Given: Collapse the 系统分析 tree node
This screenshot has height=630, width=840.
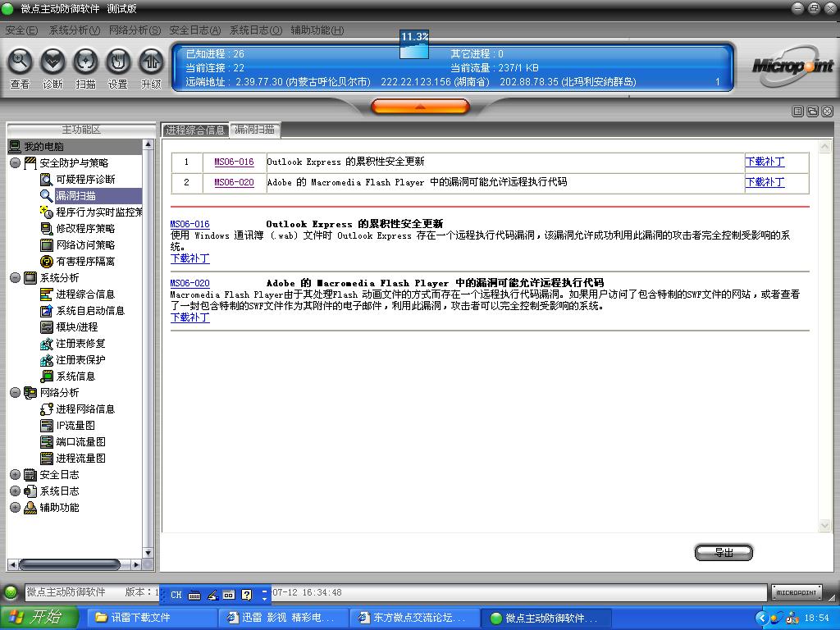Looking at the screenshot, I should (15, 277).
